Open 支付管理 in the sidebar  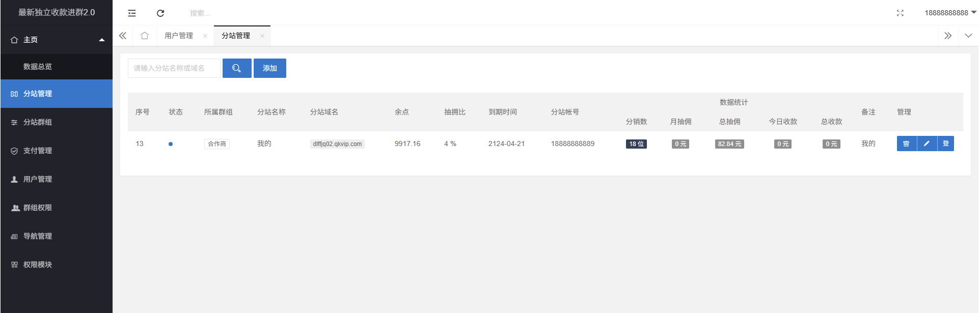[x=38, y=151]
